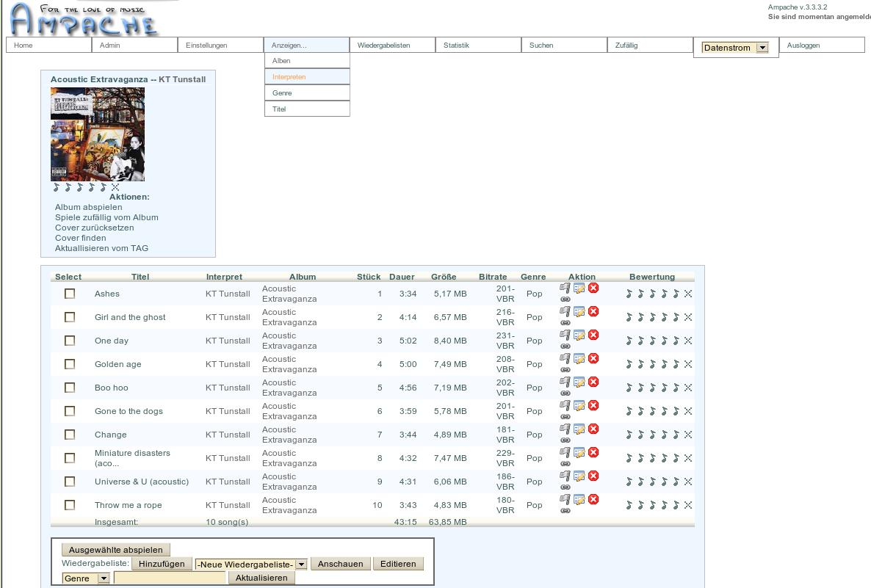Rate Change with four notes

click(665, 435)
